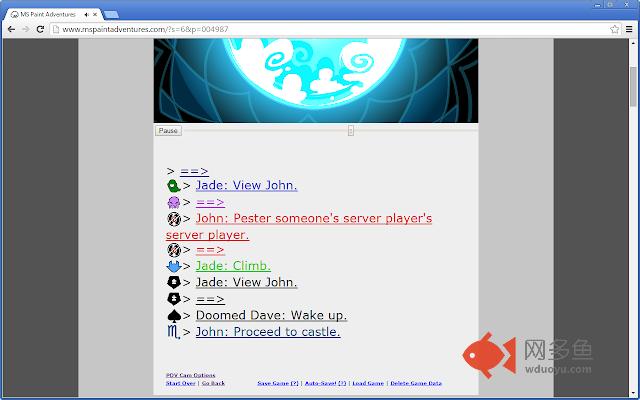This screenshot has height=400, width=640.
Task: Click the Auto-Save! link
Action: click(x=325, y=383)
